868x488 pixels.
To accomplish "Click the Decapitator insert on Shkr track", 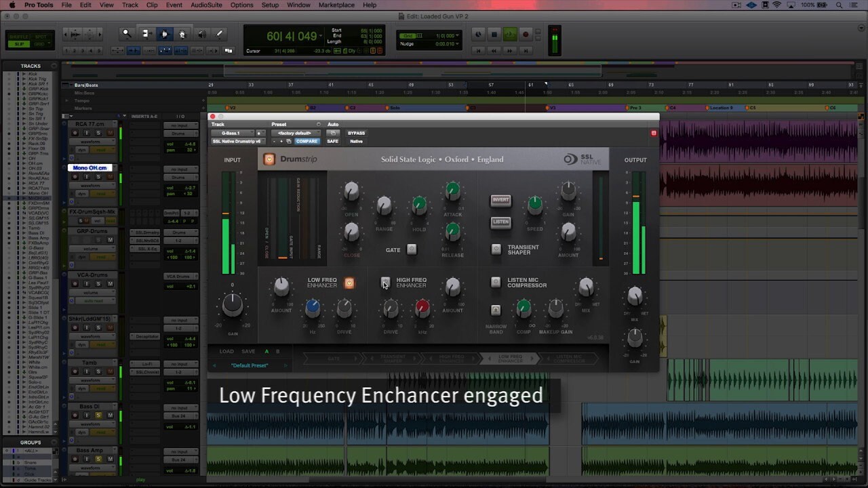I will coord(144,336).
